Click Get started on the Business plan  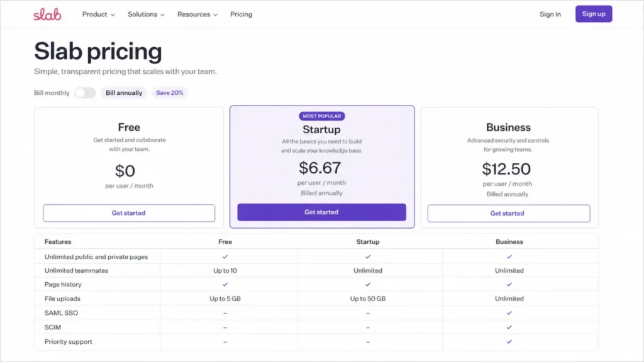[508, 214]
